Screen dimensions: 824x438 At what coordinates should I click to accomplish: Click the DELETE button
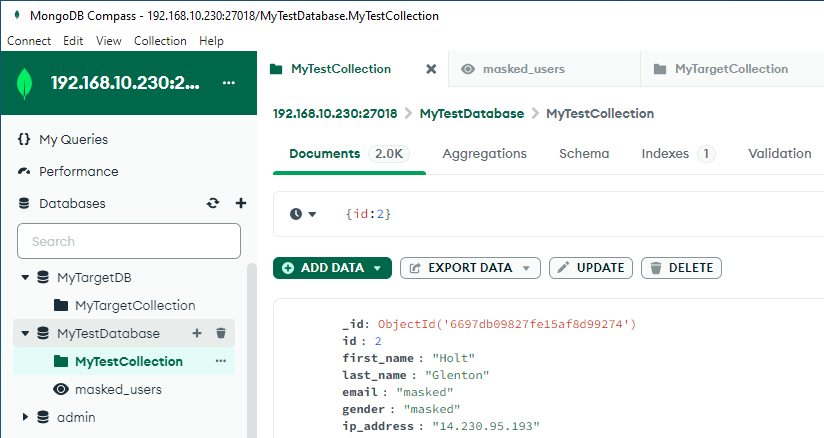pyautogui.click(x=681, y=268)
